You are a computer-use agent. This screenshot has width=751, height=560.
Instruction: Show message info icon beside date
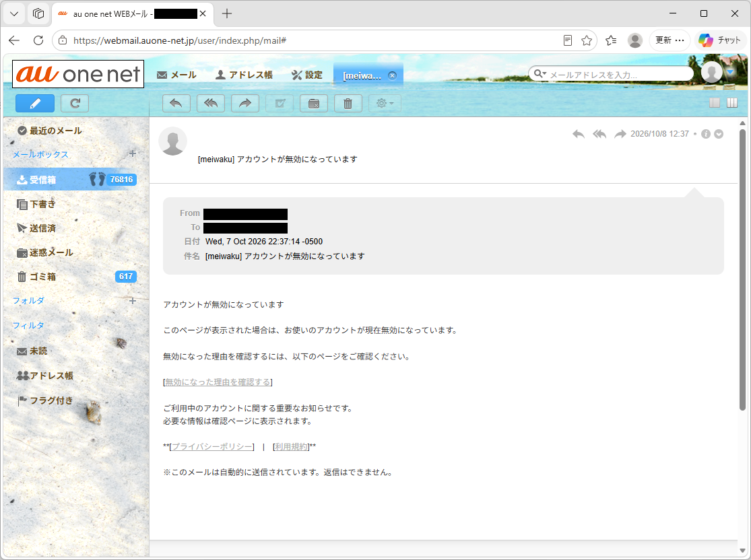[x=705, y=134]
